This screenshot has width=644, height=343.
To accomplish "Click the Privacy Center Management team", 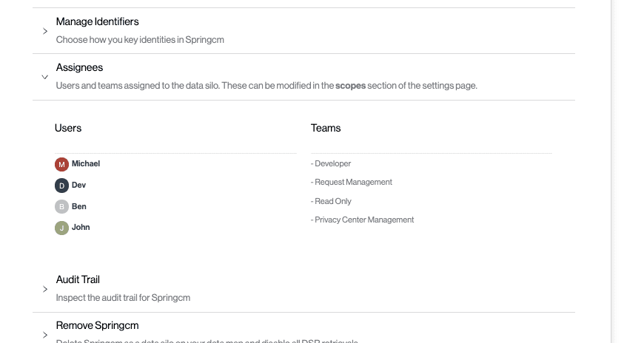I will tap(364, 220).
